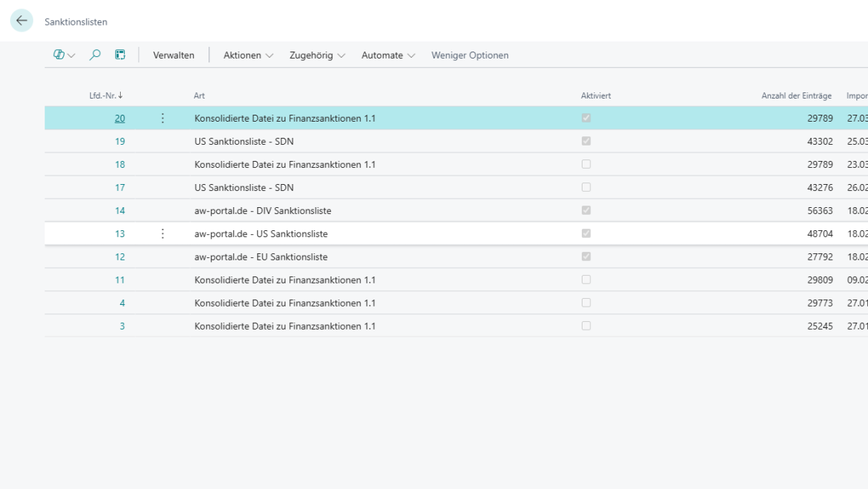Open entry number 11 link
Screen dimensions: 868x489
tap(119, 280)
